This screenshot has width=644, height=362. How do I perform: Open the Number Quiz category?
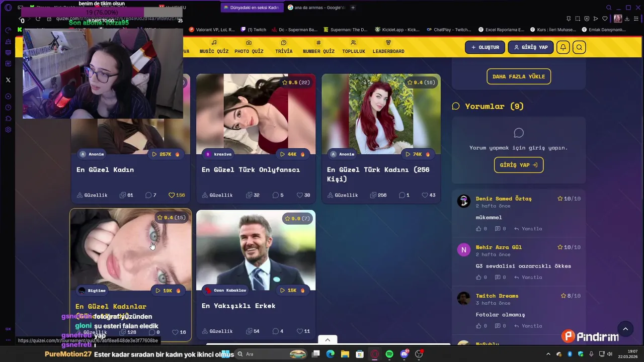[x=318, y=47]
